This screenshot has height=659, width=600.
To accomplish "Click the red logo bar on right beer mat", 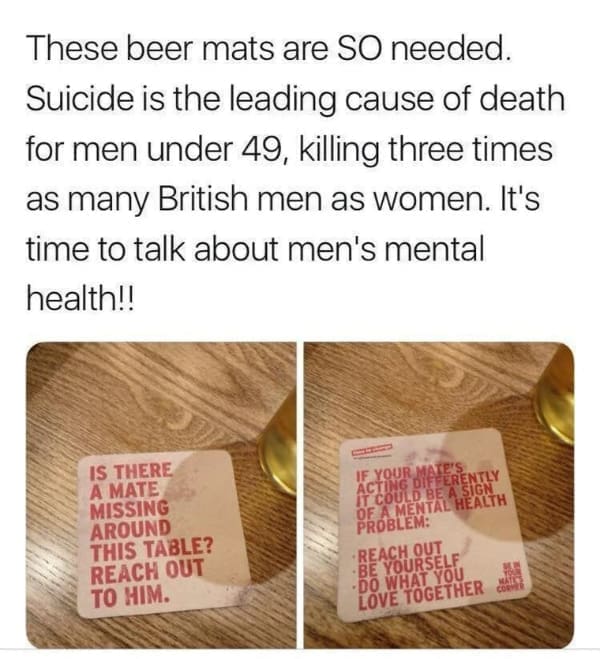I will [372, 450].
